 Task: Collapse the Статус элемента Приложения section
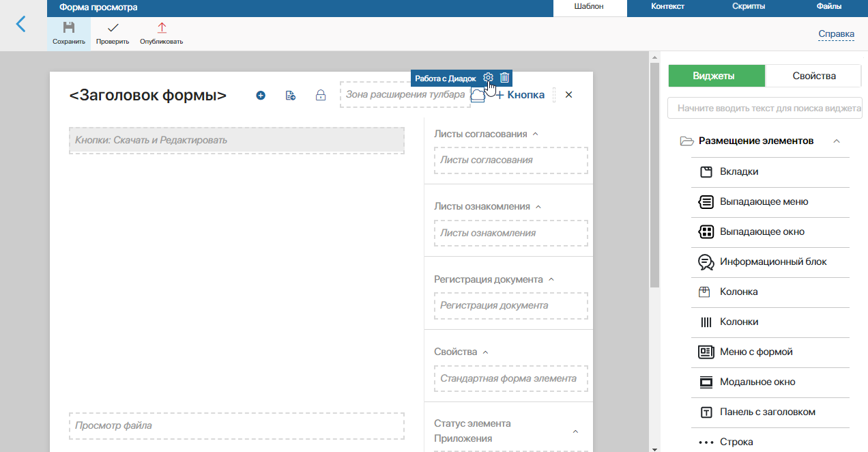coord(575,432)
